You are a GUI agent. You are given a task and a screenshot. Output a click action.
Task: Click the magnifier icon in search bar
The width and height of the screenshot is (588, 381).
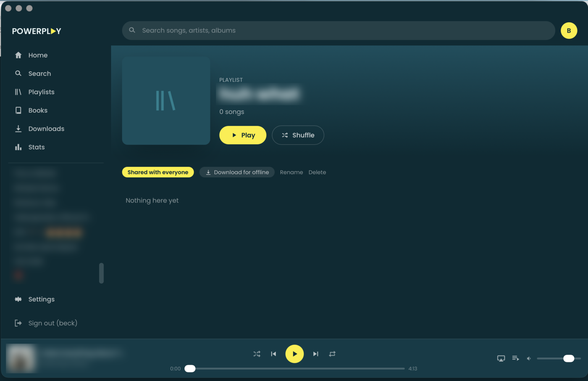[132, 30]
